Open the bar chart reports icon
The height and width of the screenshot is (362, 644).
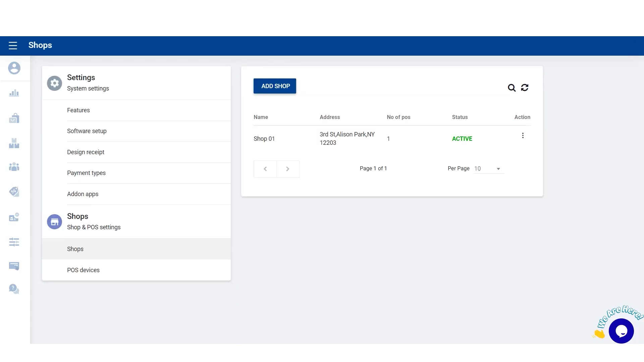[x=14, y=93]
